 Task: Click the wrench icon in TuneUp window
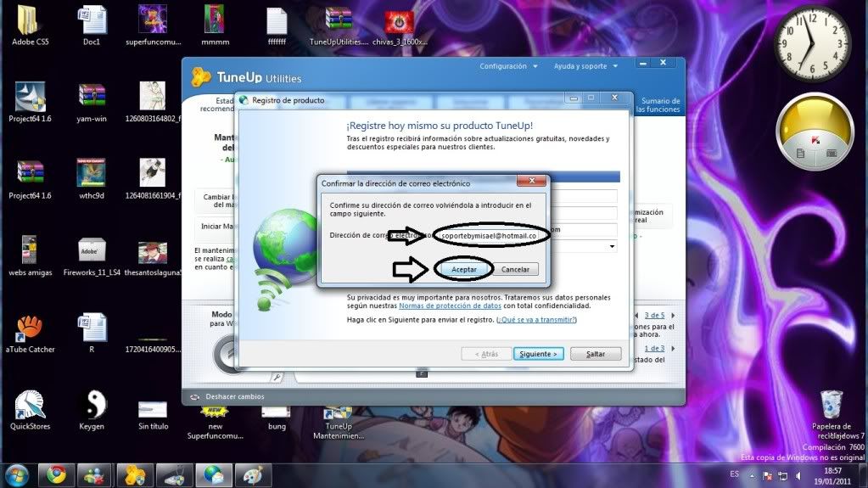click(x=277, y=378)
